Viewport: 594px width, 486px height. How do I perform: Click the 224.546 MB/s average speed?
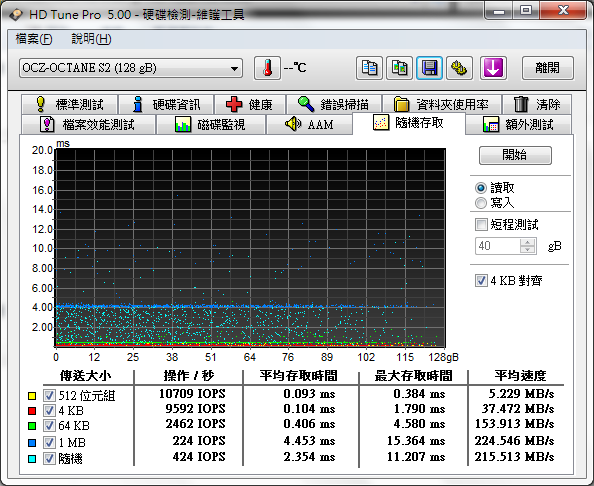[514, 441]
